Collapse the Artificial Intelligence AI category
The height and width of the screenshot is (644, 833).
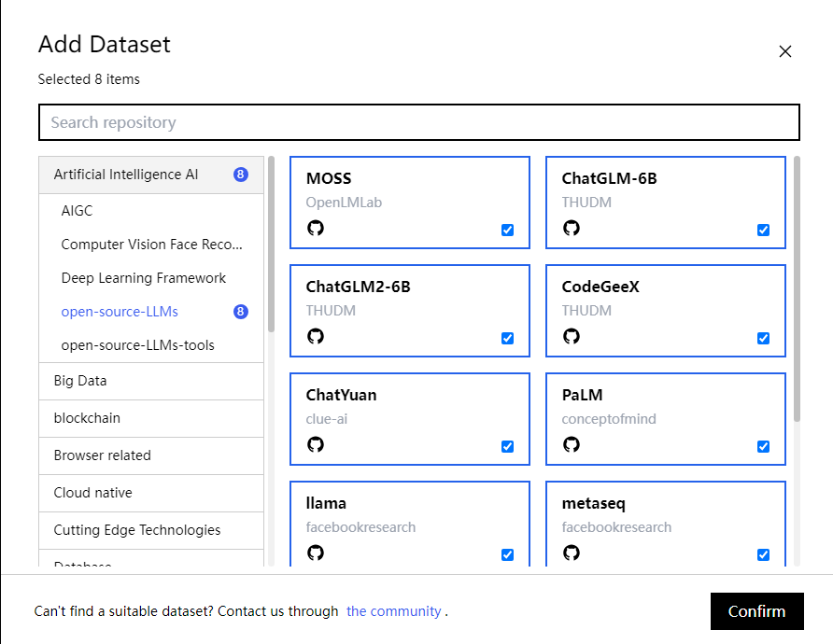[151, 175]
